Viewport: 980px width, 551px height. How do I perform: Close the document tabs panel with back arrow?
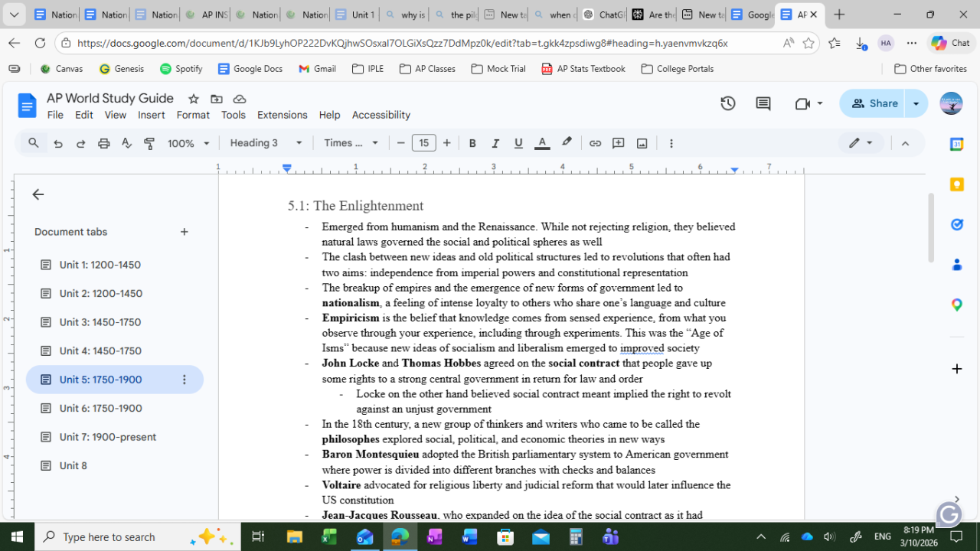(38, 194)
